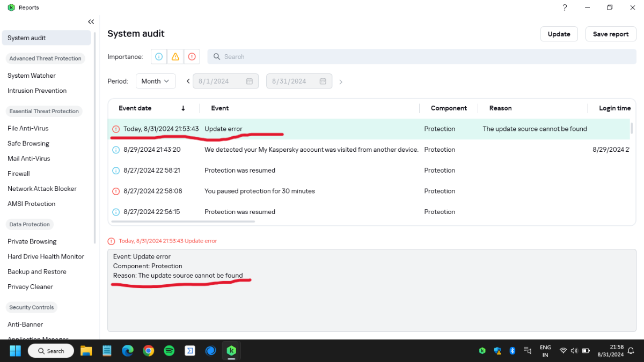Open the System Watcher report

click(32, 76)
